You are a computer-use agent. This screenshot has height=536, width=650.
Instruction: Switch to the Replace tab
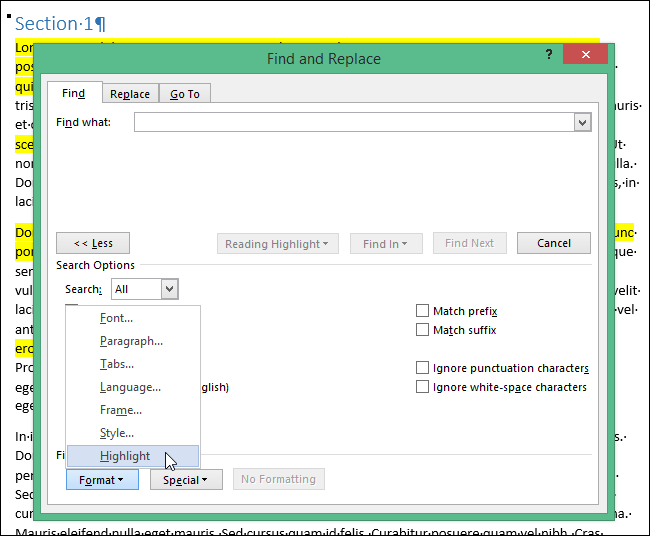click(130, 94)
